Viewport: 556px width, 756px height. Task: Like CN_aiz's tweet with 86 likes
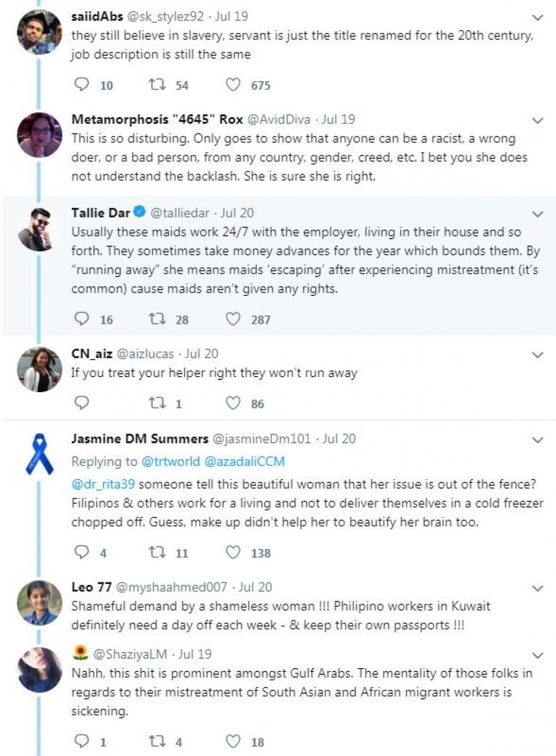[233, 403]
